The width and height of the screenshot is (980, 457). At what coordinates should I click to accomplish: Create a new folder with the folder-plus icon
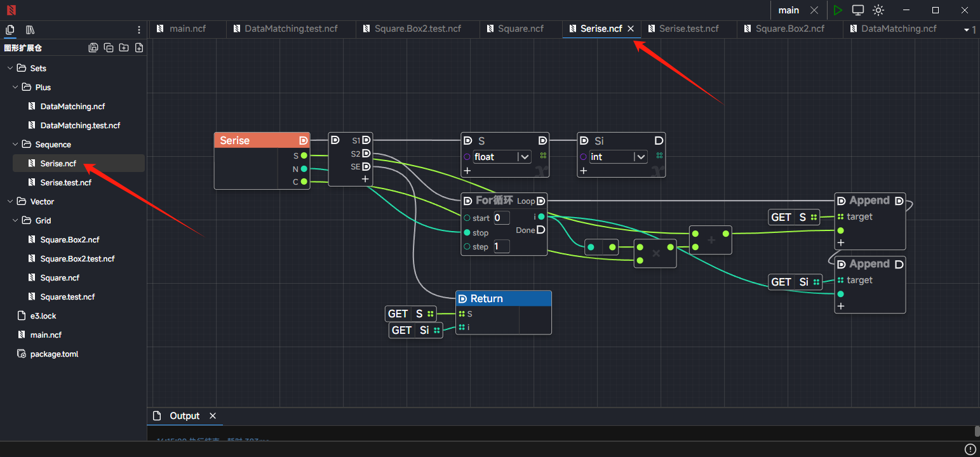[124, 48]
